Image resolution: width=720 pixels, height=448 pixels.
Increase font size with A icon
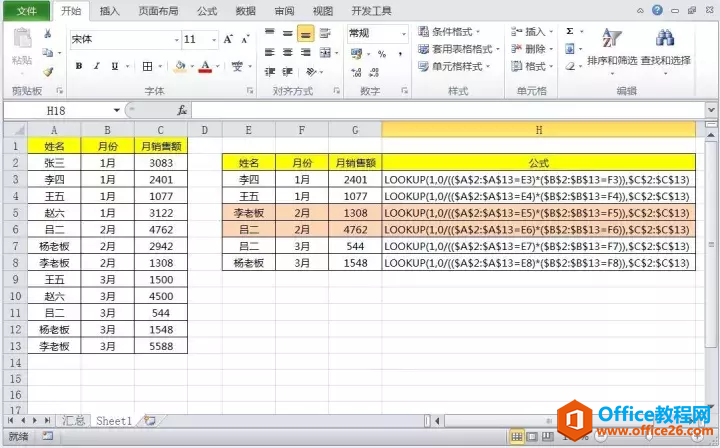228,39
